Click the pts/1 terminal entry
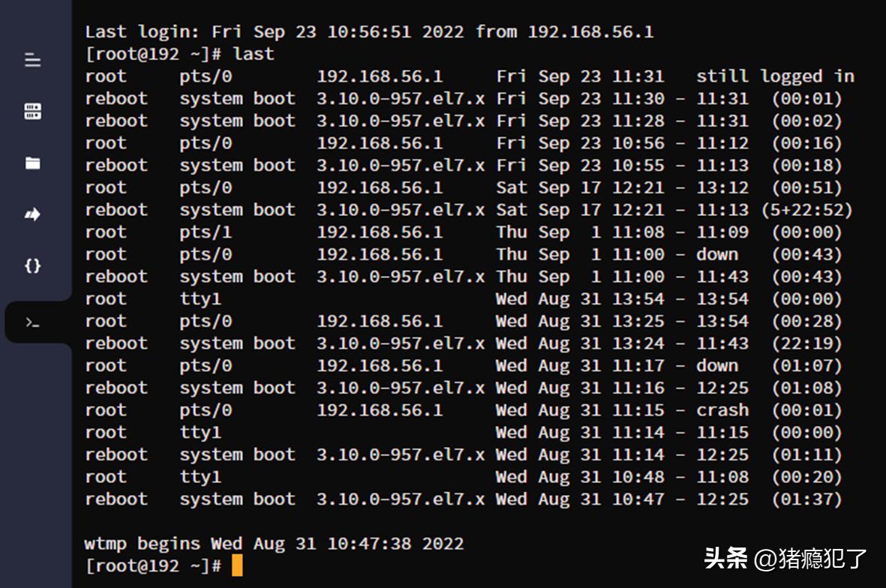The height and width of the screenshot is (588, 886). (207, 232)
